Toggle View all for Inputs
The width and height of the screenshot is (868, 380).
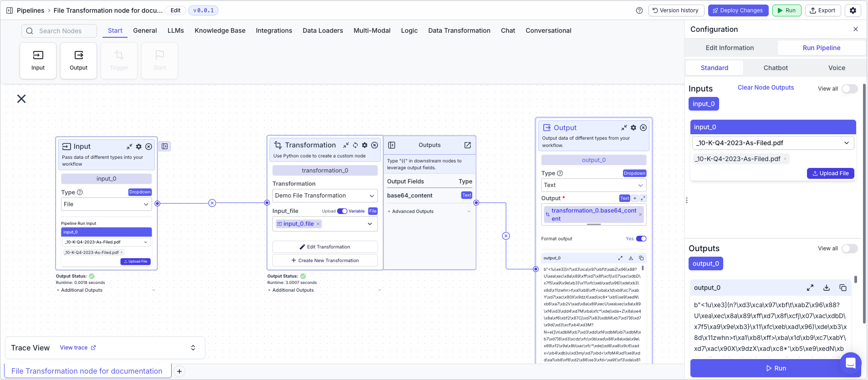[849, 89]
